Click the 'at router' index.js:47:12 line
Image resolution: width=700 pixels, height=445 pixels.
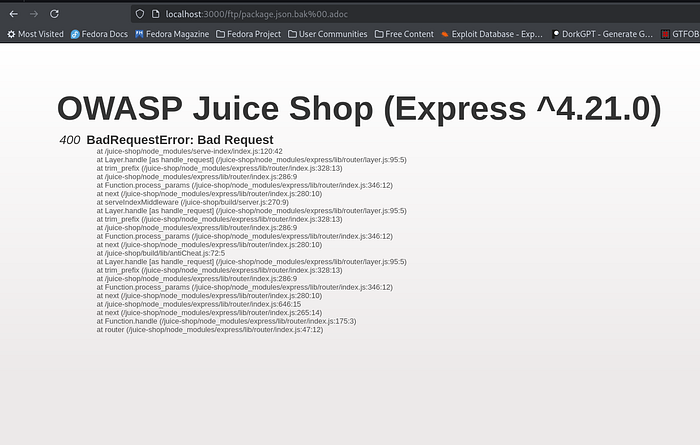pyautogui.click(x=210, y=329)
